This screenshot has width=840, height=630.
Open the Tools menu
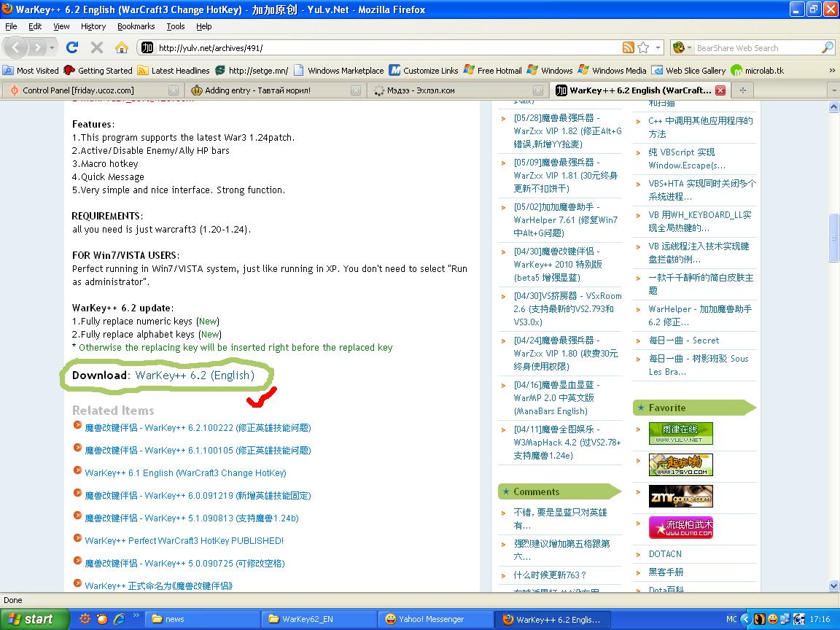click(175, 26)
